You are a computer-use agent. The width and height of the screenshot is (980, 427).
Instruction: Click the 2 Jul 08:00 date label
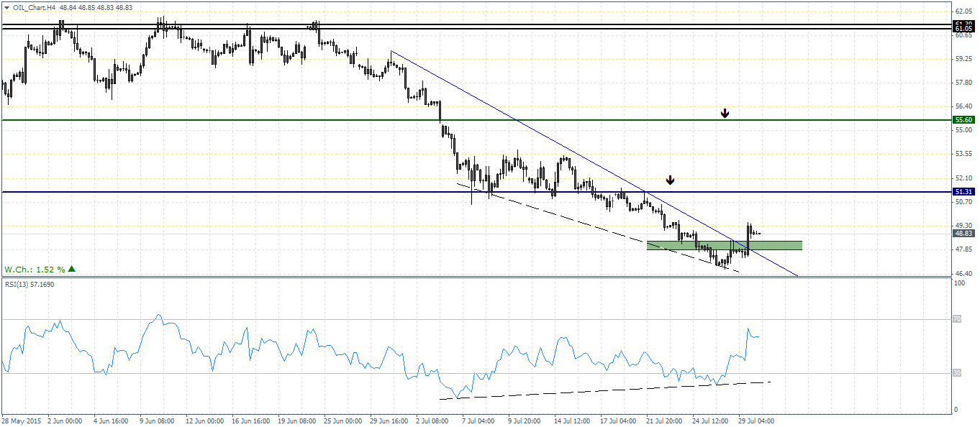click(432, 420)
